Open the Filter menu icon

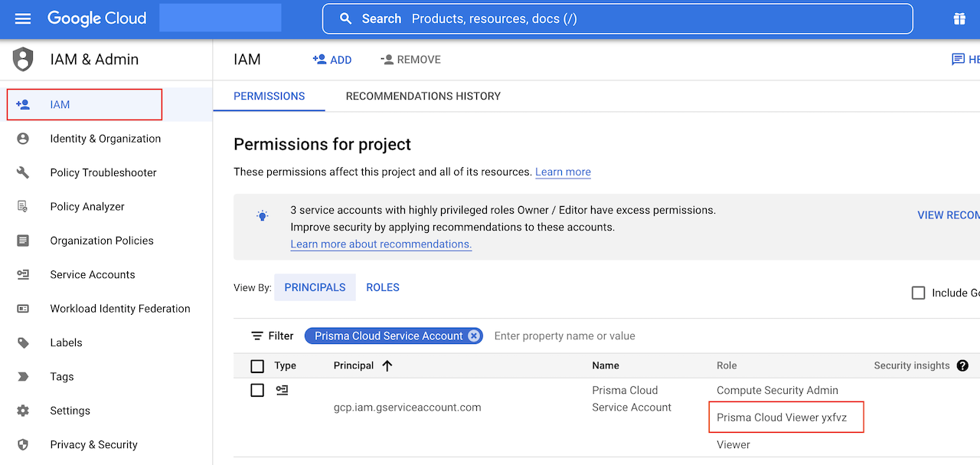coord(257,336)
